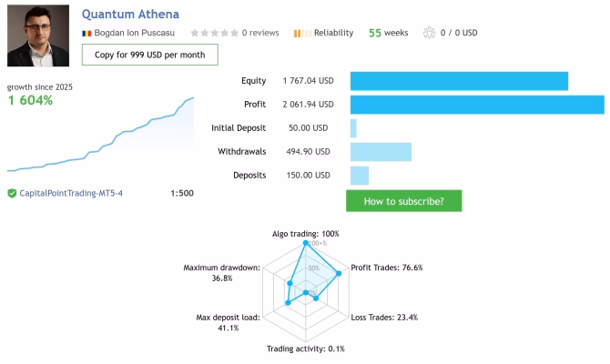610x364 pixels.
Task: Click the subscribers people icon
Action: (x=429, y=33)
